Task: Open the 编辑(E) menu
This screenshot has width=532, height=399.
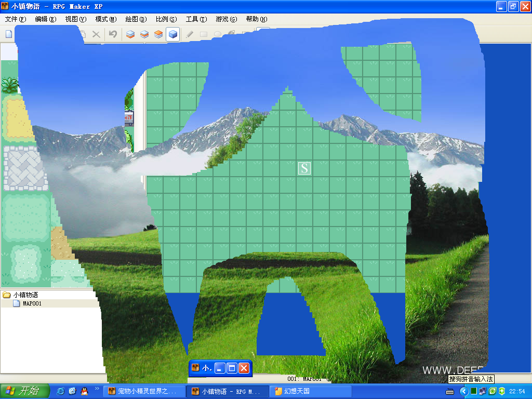Action: (46, 19)
